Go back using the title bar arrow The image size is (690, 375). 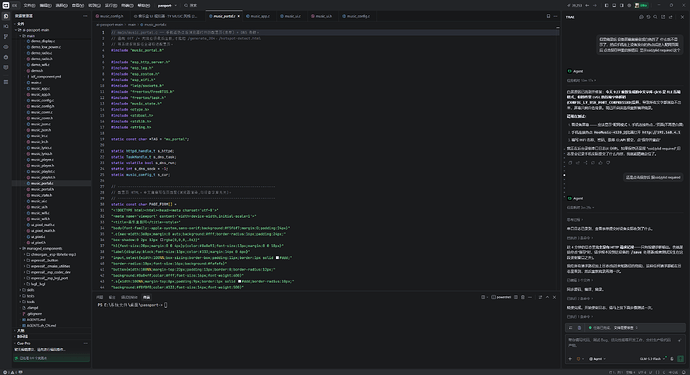tap(587, 5)
